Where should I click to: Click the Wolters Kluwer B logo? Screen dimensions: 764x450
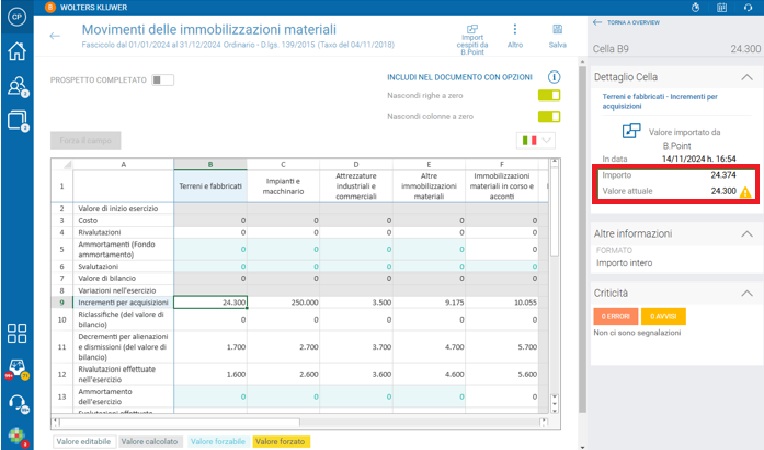[x=50, y=7]
